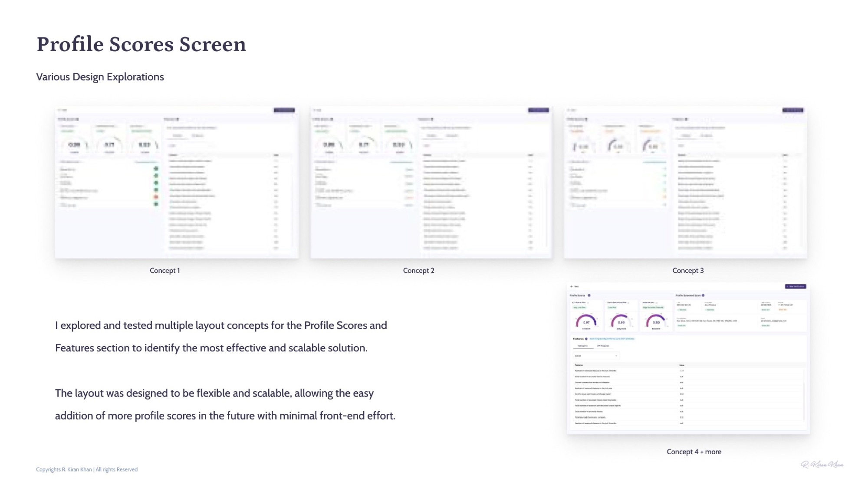This screenshot has height=488, width=868.
Task: Click the small icon next to Credit Behaviour Risk
Action: [628, 303]
